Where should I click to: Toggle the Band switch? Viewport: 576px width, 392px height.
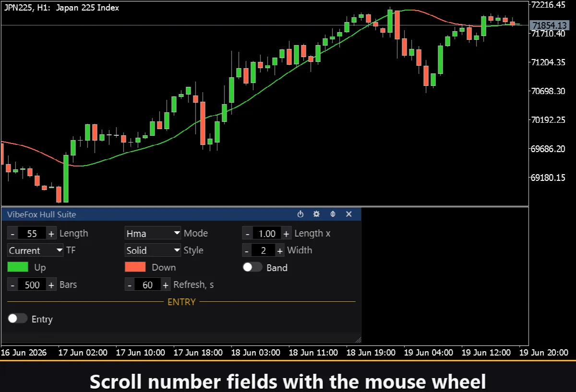(252, 267)
